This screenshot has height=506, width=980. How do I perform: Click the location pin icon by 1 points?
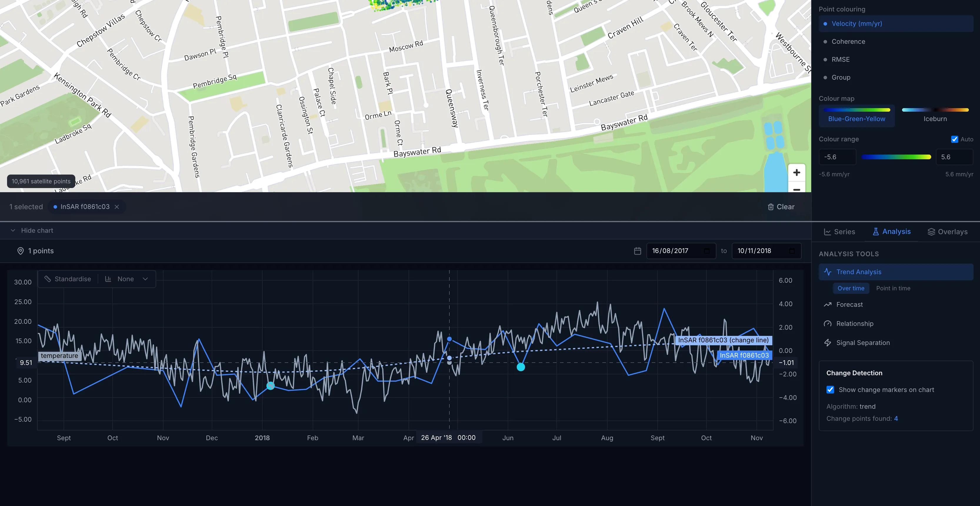point(21,251)
